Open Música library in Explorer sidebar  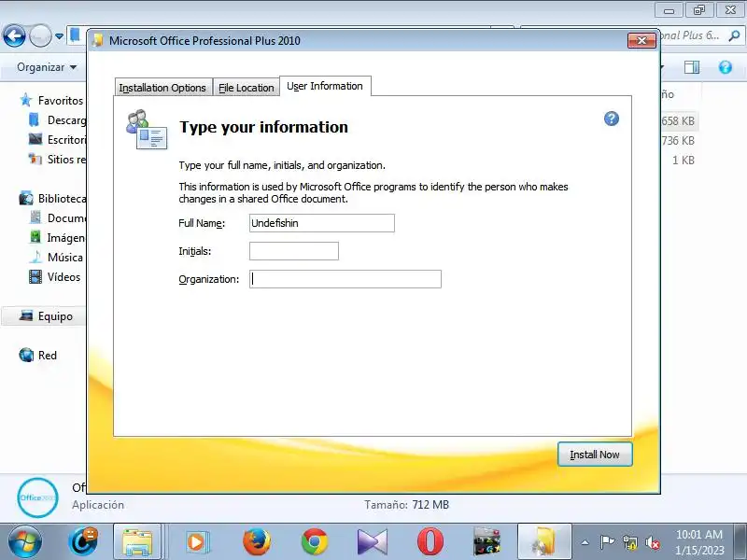point(56,258)
